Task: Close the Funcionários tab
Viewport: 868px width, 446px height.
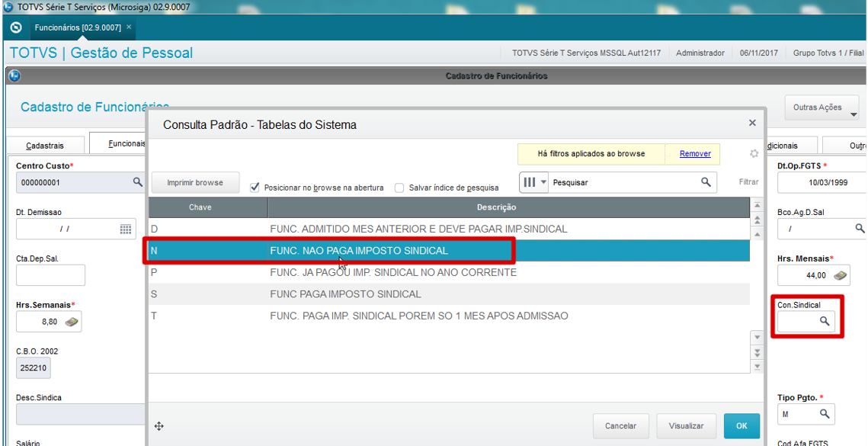Action: tap(129, 27)
